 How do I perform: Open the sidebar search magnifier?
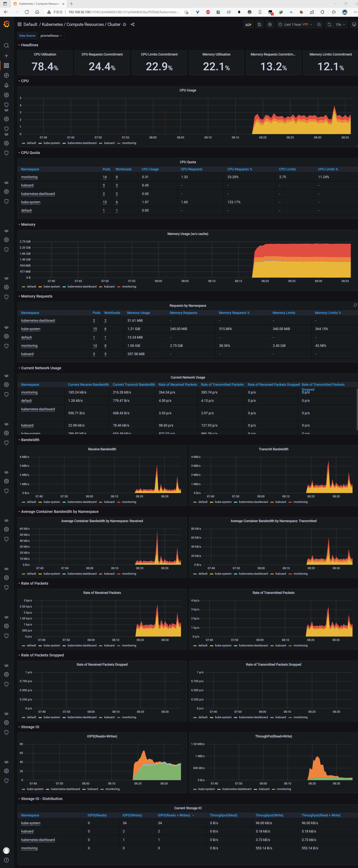point(6,46)
